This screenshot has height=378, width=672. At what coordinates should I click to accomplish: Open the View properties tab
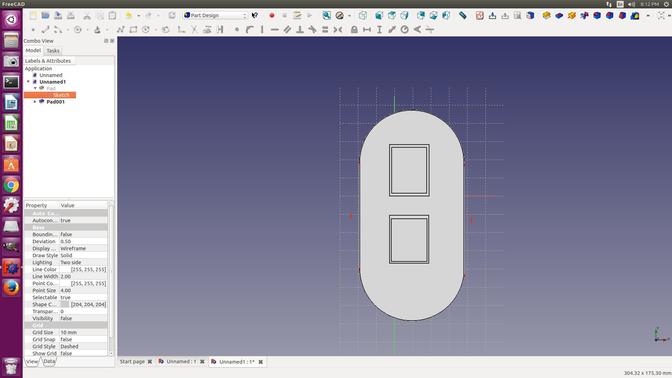32,361
